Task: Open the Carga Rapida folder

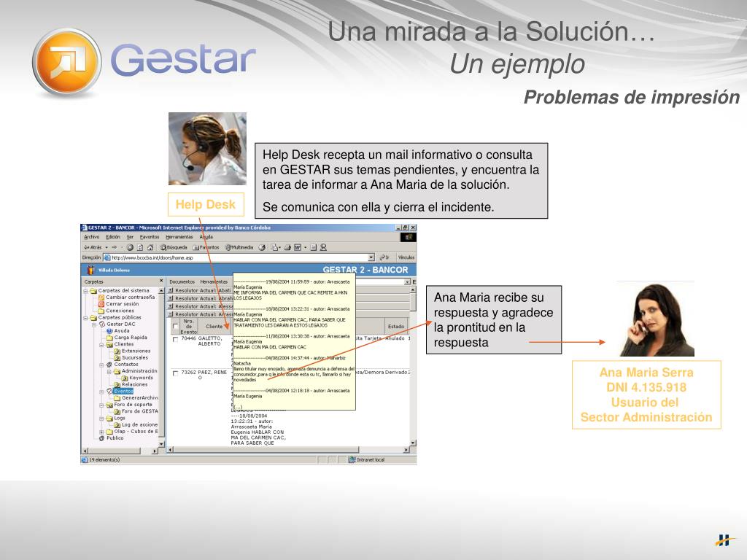Action: [126, 337]
